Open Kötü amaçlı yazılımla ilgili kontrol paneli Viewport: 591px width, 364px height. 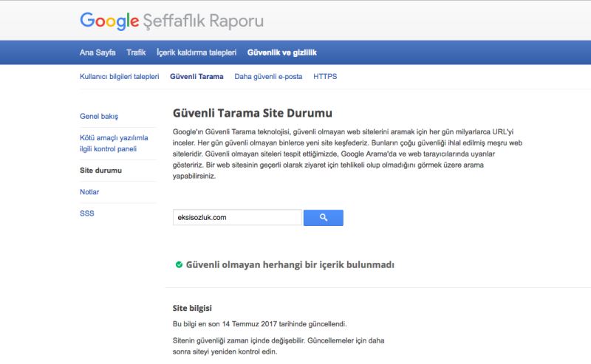(x=114, y=143)
